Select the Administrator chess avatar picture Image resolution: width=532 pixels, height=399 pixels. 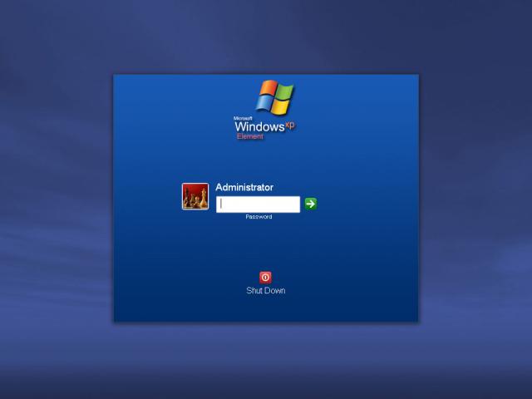(x=195, y=196)
